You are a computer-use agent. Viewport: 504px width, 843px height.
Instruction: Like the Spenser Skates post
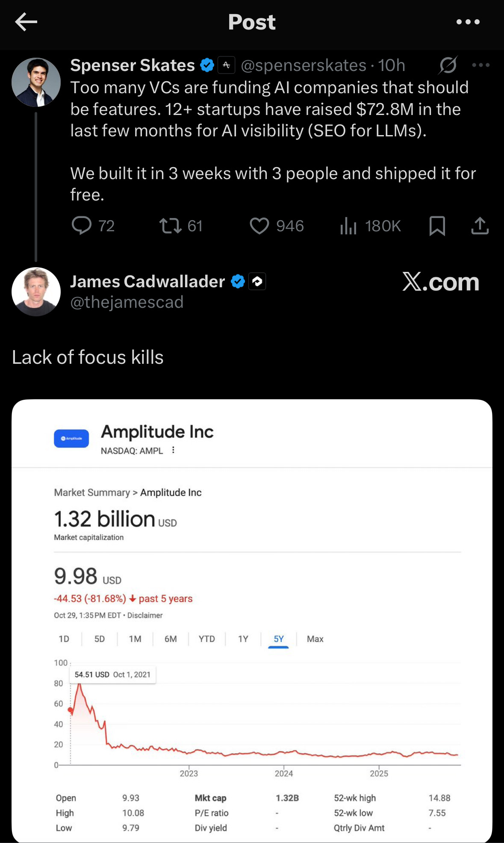tap(259, 226)
